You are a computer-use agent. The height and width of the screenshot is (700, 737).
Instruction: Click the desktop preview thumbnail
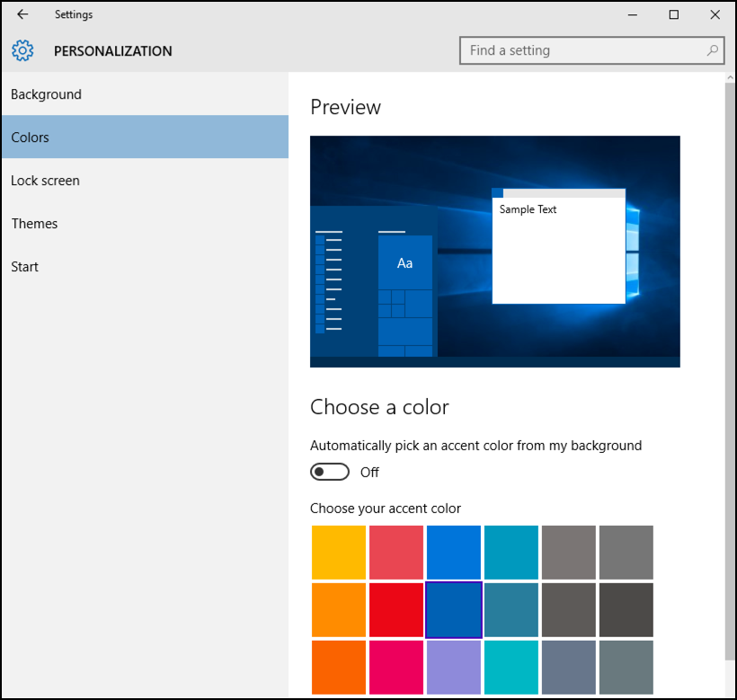coord(494,252)
